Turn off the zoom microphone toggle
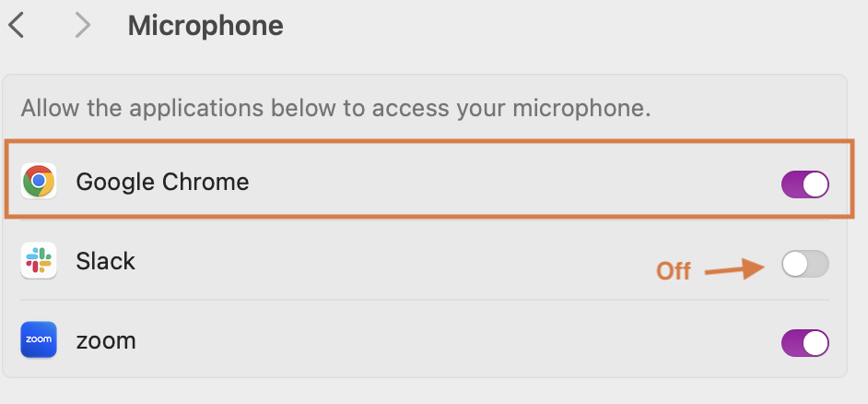The height and width of the screenshot is (404, 868). [x=805, y=344]
